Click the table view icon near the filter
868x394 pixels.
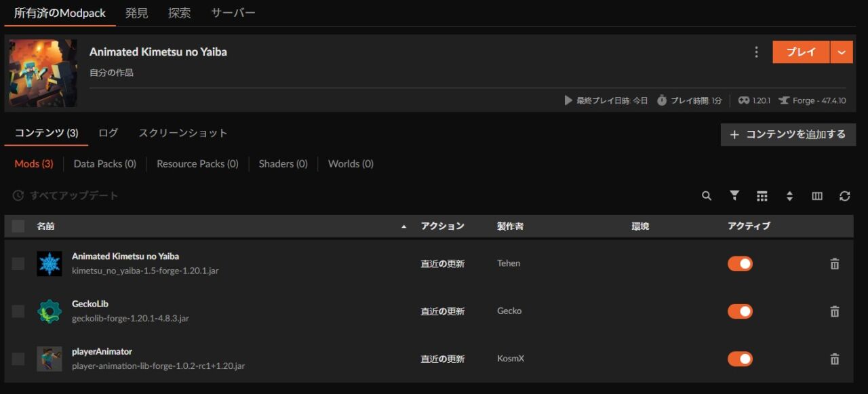(x=762, y=195)
